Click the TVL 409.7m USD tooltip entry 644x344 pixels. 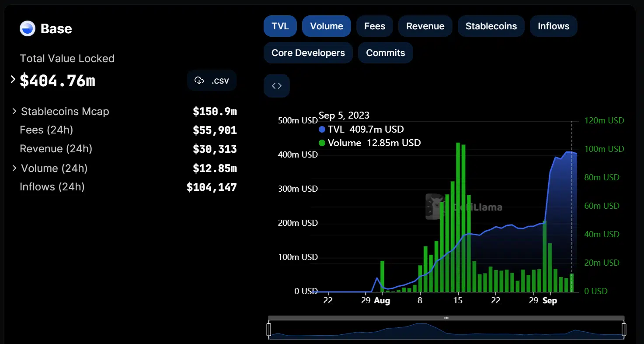tap(362, 130)
